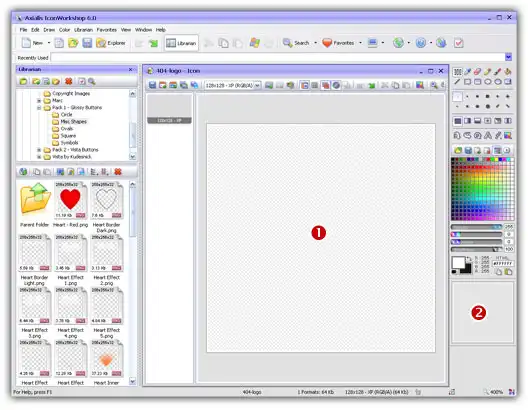Viewport: 528px width, 410px height.
Task: Select the Misc Shapes folder in tree
Action: pos(73,122)
